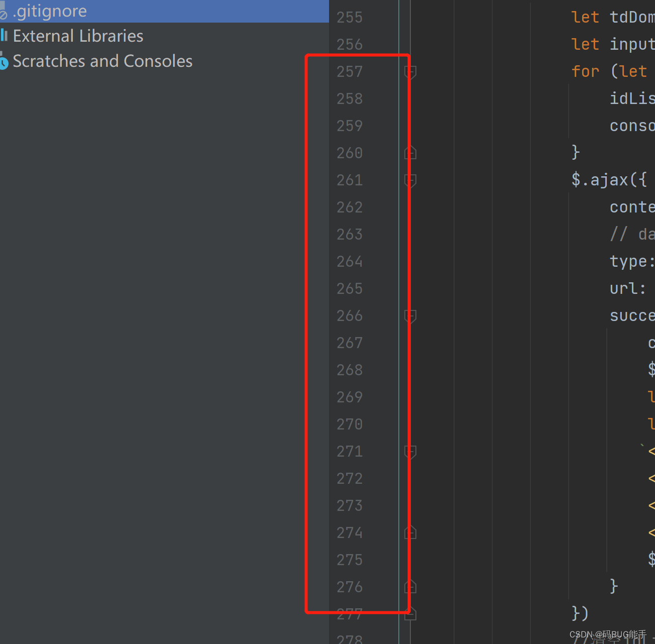This screenshot has height=644, width=655.
Task: Click the folding marker beside line 277
Action: pyautogui.click(x=409, y=614)
